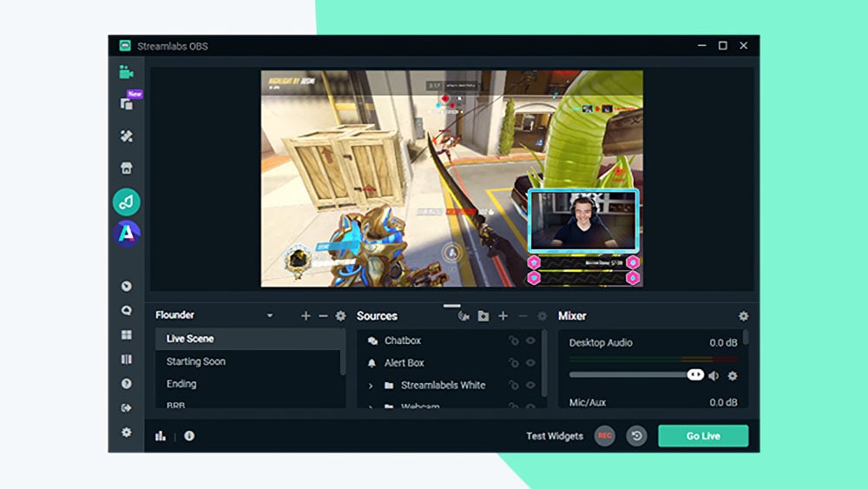Click the replay buffer button
This screenshot has height=489, width=868.
(636, 436)
